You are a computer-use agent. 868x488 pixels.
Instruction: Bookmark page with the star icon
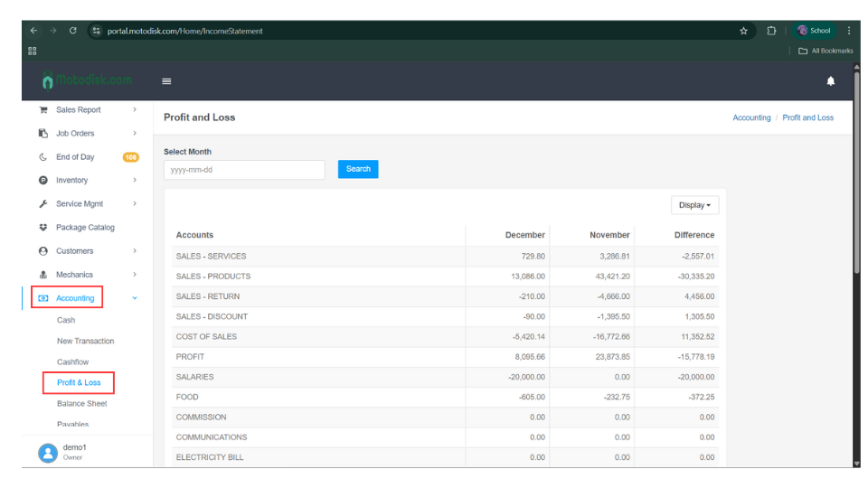pos(743,31)
